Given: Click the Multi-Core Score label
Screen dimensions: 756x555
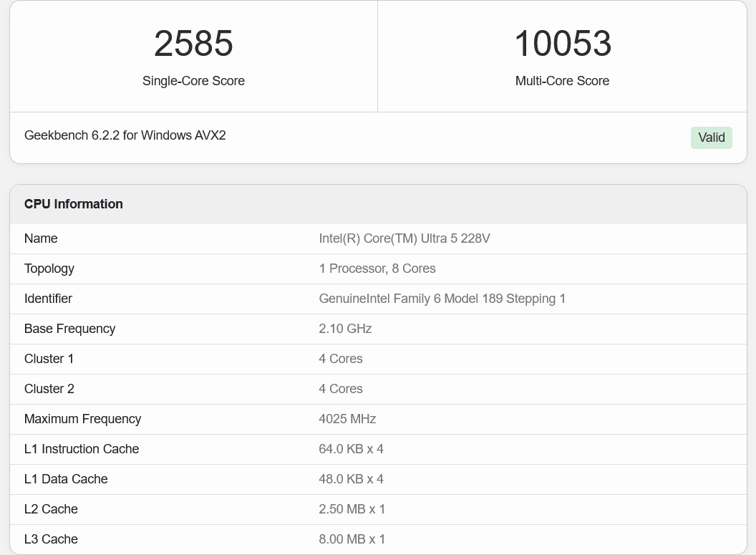Looking at the screenshot, I should (562, 81).
